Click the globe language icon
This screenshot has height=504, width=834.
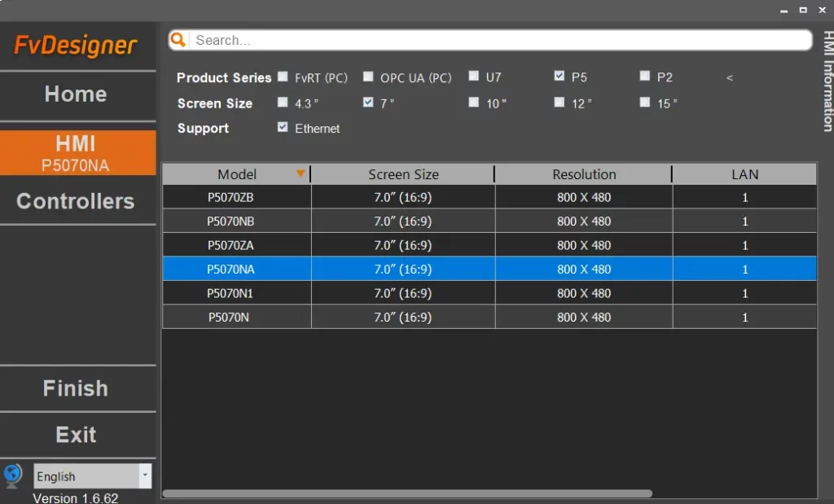pos(13,476)
